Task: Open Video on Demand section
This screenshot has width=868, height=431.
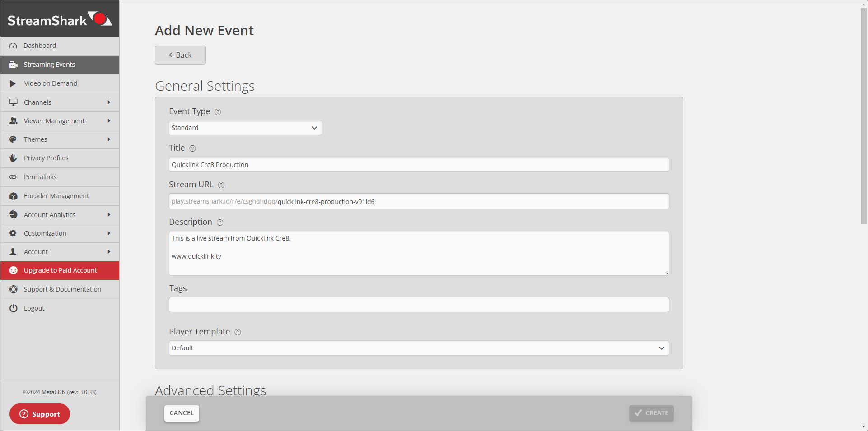Action: coord(51,83)
